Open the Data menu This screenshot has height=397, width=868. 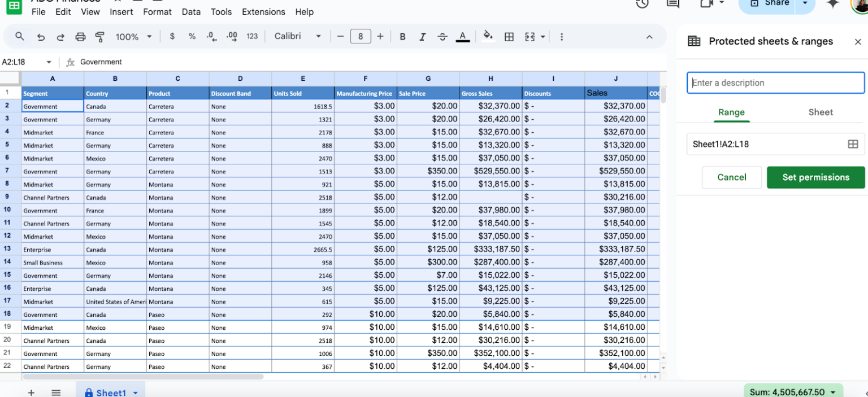[191, 11]
